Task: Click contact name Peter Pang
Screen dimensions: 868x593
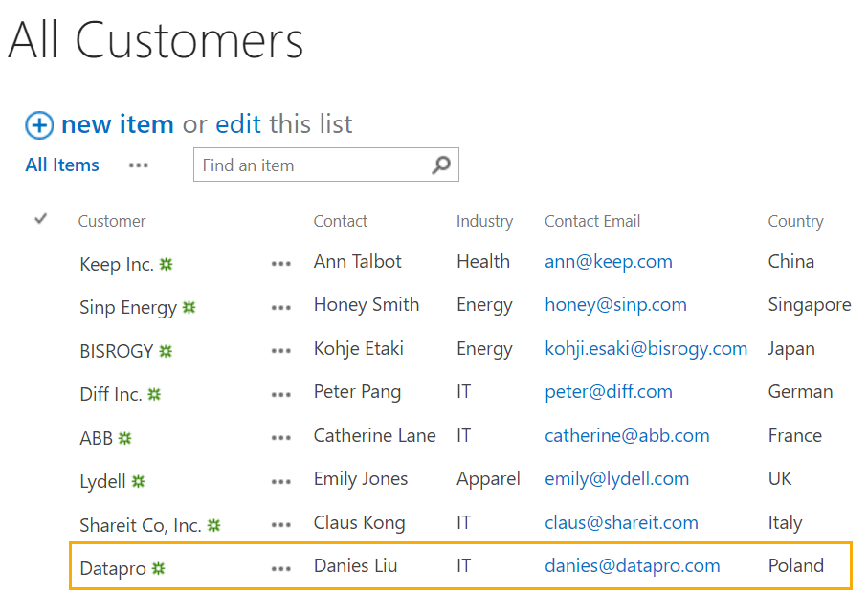Action: (x=357, y=392)
